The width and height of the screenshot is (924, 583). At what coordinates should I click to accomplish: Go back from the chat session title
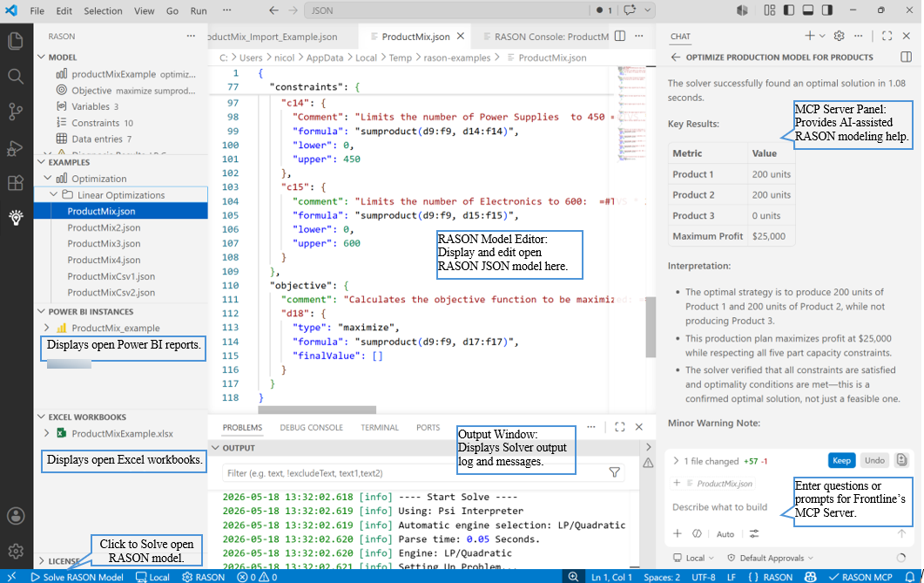(676, 58)
